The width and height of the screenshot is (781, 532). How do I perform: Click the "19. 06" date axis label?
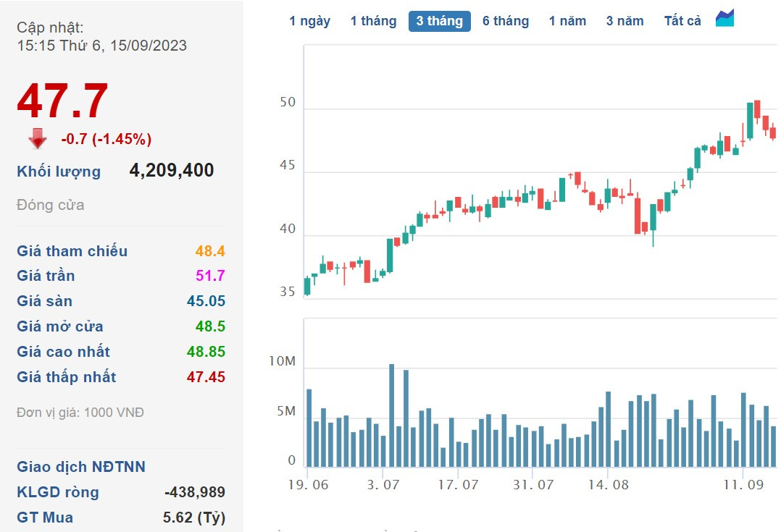306,484
